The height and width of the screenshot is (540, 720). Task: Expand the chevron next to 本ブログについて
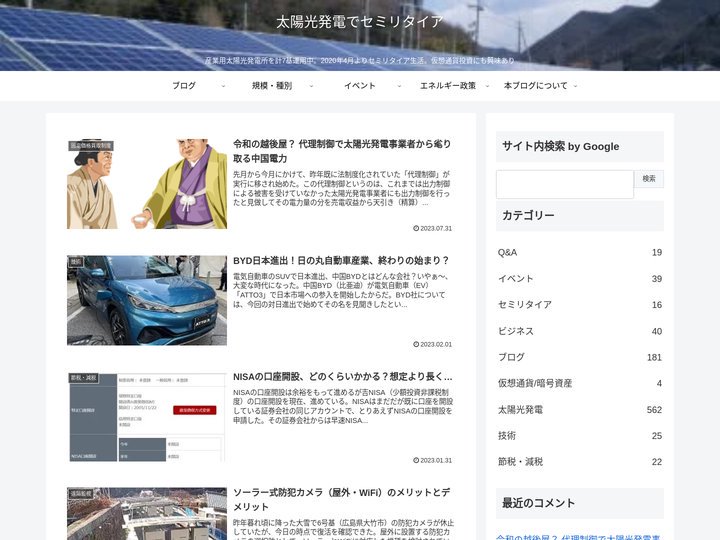(575, 86)
